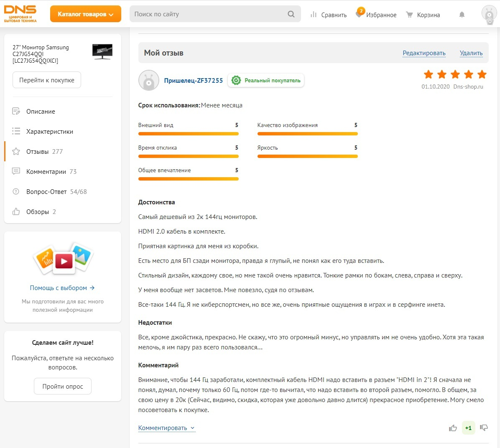The width and height of the screenshot is (500, 448).
Task: Click the Редактировать link
Action: click(424, 53)
